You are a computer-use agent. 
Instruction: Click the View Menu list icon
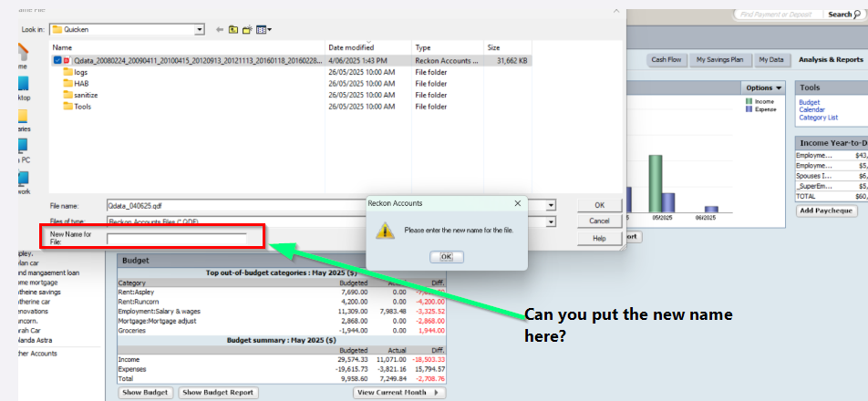(262, 29)
